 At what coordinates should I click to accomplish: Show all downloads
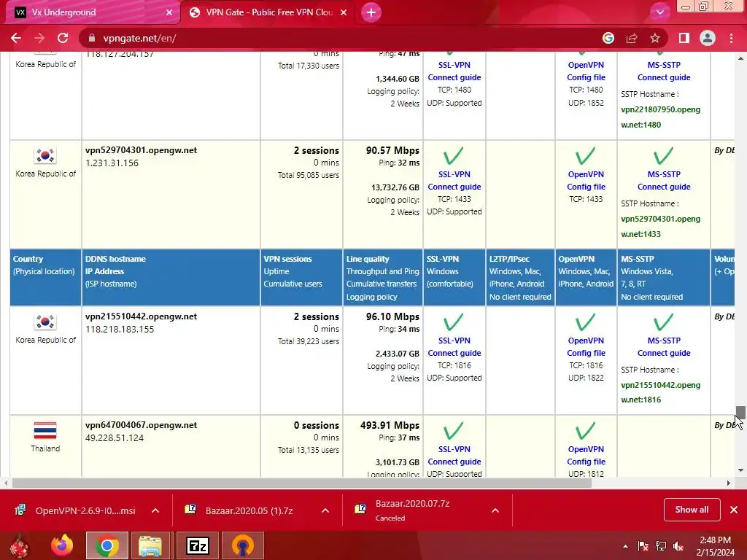(692, 510)
